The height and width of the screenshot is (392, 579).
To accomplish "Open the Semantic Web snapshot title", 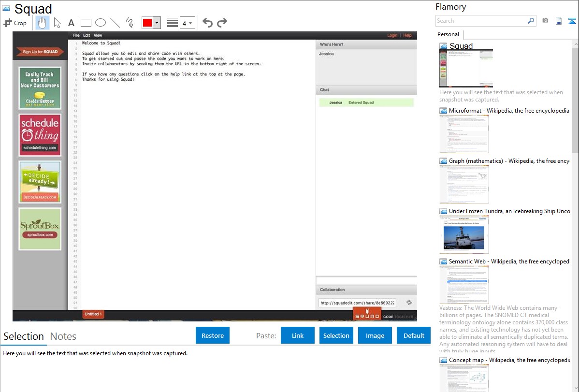I will coord(509,261).
